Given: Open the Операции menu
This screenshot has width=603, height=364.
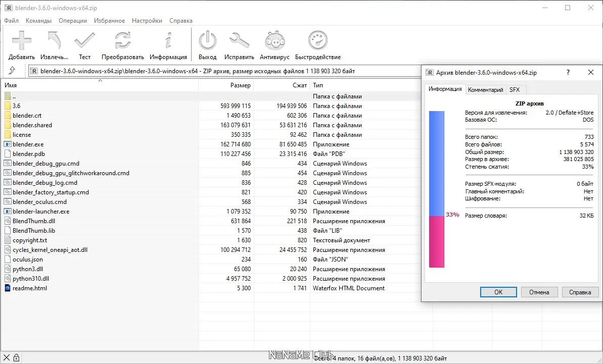Looking at the screenshot, I should (x=73, y=21).
